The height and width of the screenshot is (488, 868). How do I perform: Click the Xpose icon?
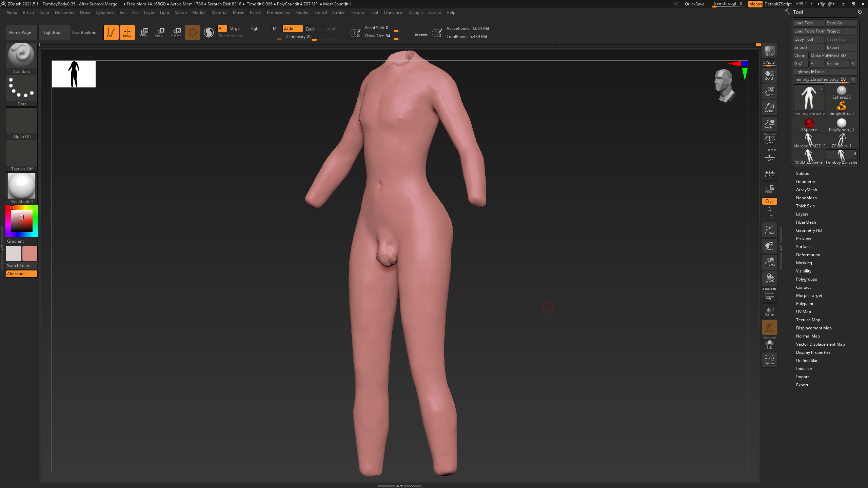[769, 360]
